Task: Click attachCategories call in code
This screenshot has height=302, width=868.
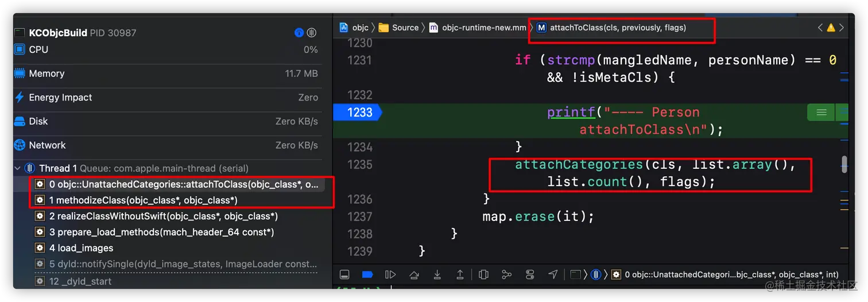Action: [579, 165]
